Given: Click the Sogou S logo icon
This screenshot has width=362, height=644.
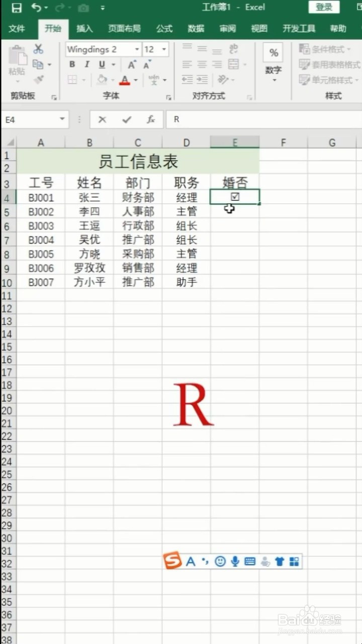Looking at the screenshot, I should (x=172, y=561).
